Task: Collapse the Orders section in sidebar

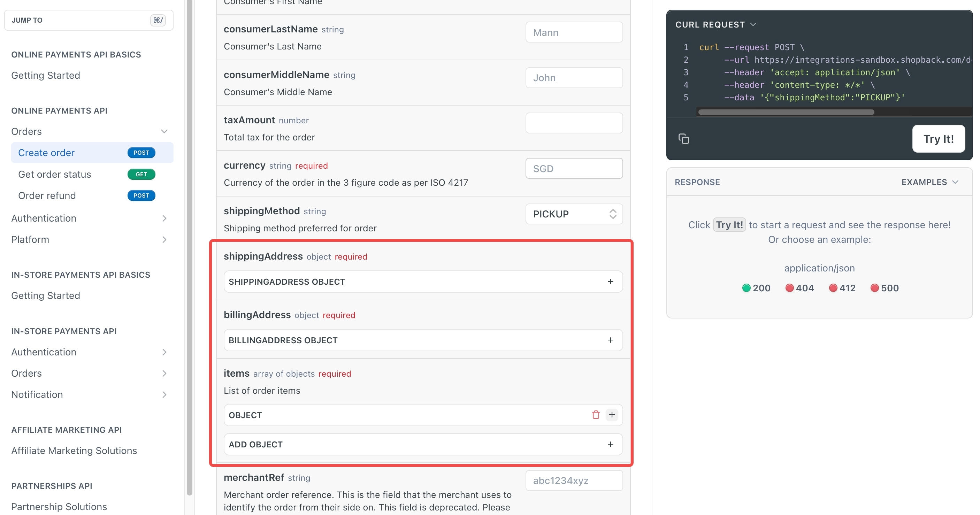Action: click(164, 132)
